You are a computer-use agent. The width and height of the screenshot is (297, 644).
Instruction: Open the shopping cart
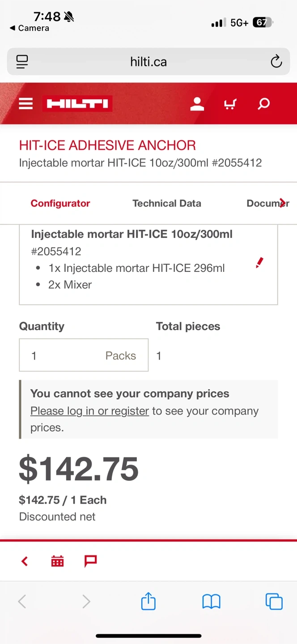point(230,104)
